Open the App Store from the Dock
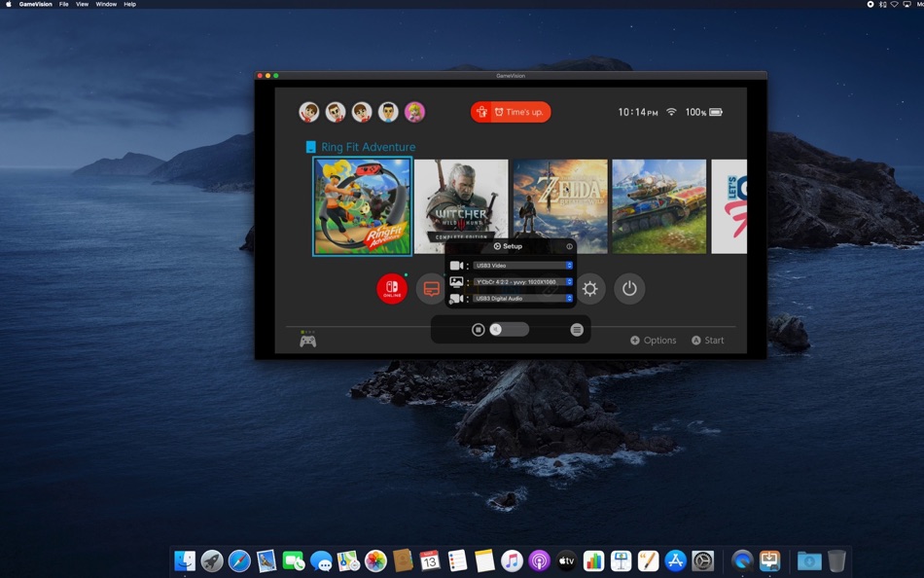This screenshot has width=924, height=578. [x=675, y=560]
